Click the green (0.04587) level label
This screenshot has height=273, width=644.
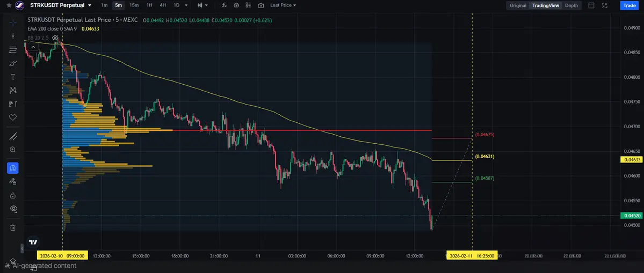tap(484, 178)
